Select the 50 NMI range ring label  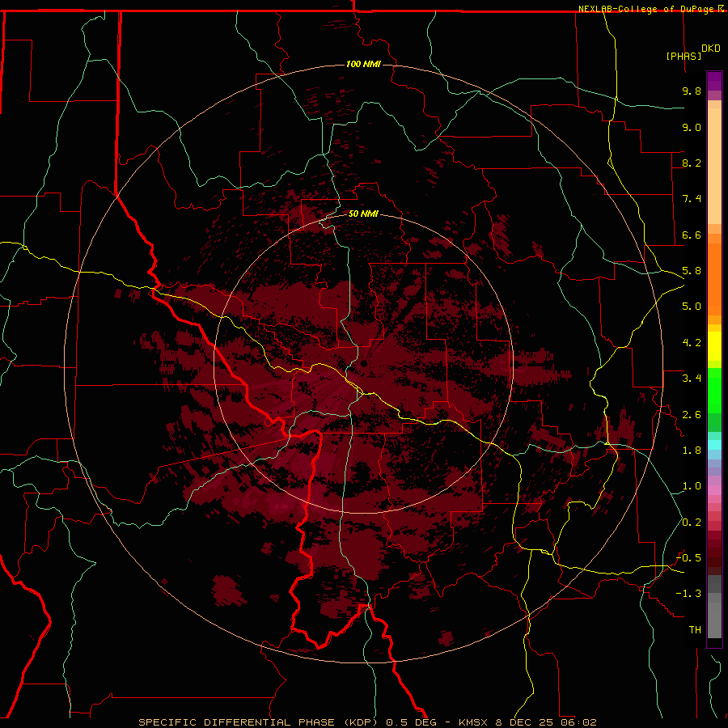pyautogui.click(x=363, y=214)
